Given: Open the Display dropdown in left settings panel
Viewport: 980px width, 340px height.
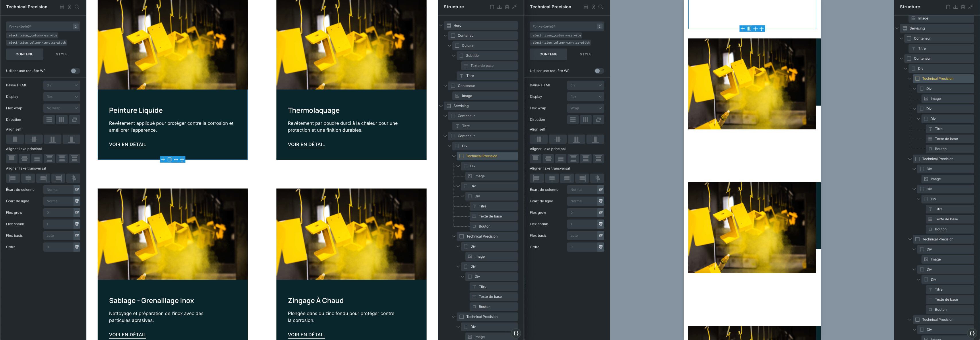Looking at the screenshot, I should click(62, 97).
